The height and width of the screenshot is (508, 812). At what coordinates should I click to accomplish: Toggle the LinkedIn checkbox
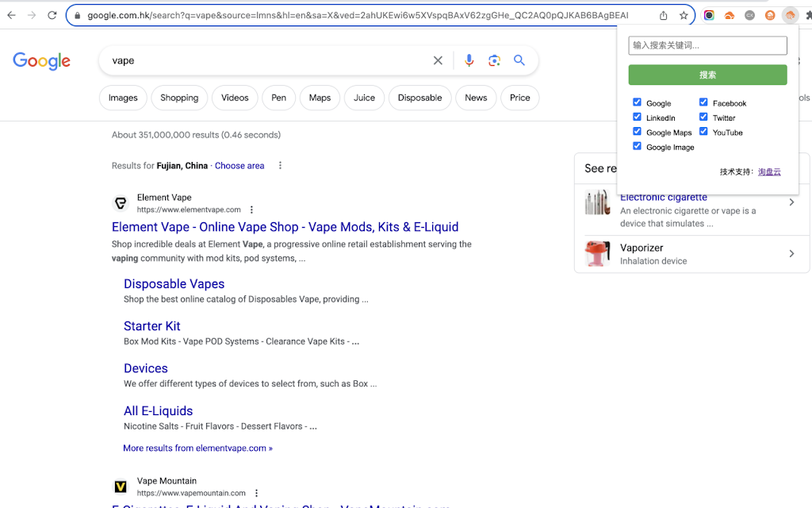(637, 117)
